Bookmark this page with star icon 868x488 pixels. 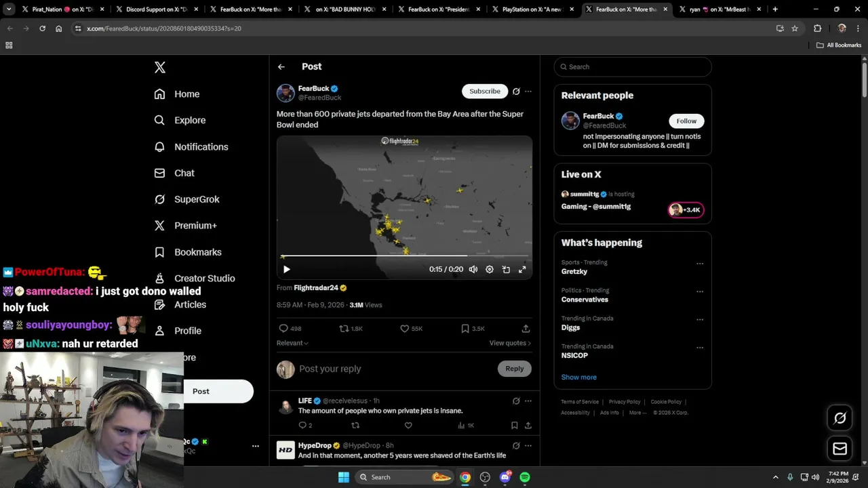[x=795, y=28]
